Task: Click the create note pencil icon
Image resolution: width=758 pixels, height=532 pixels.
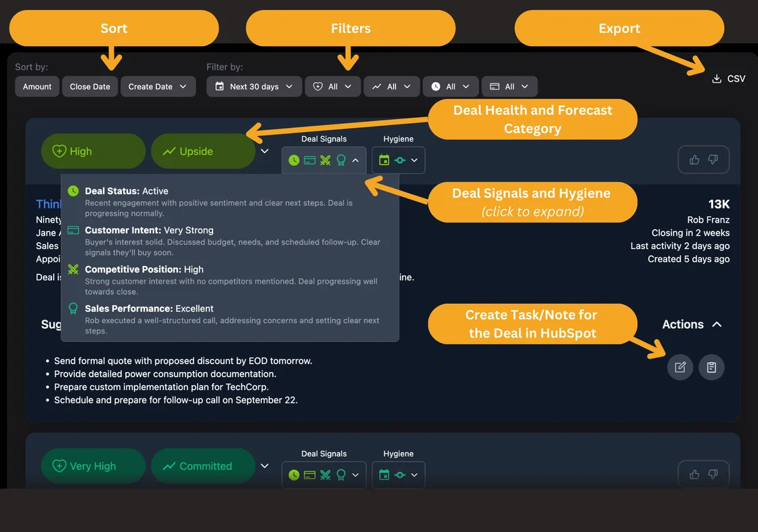Action: point(680,367)
